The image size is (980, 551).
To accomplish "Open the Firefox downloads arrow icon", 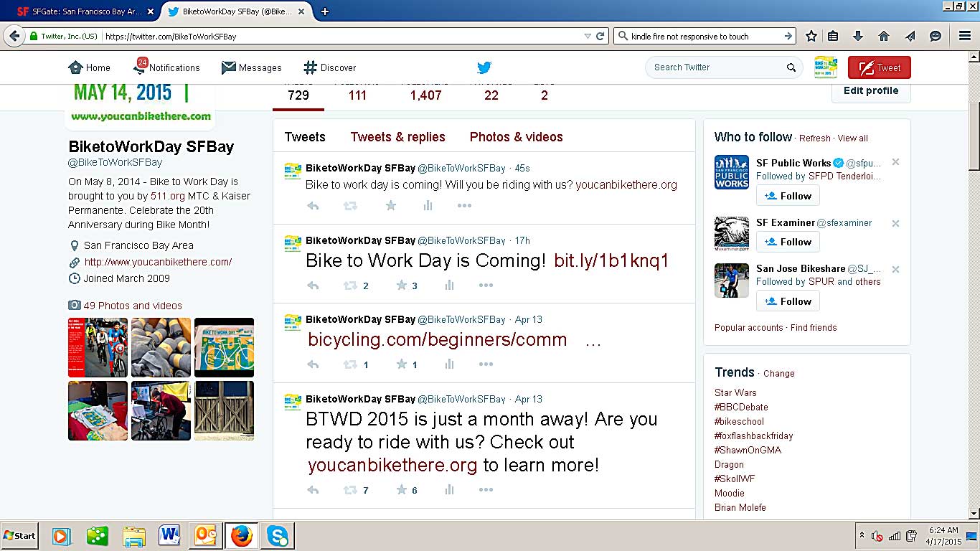I will 858,36.
